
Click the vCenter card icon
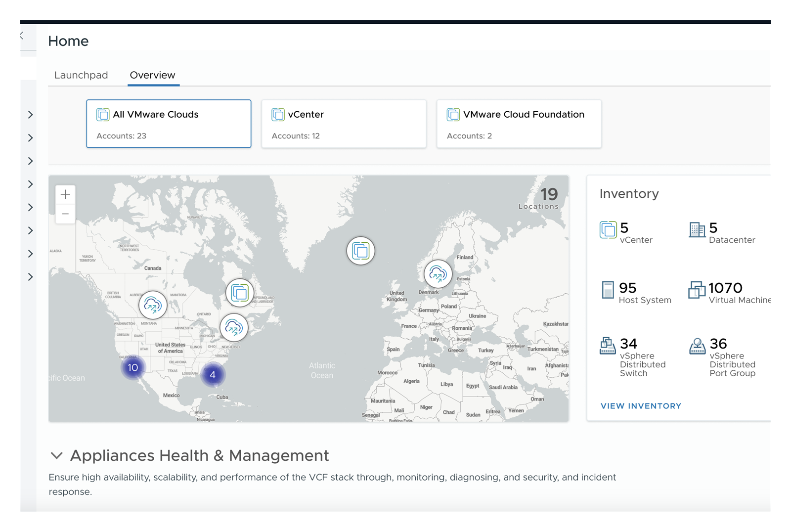pos(278,115)
